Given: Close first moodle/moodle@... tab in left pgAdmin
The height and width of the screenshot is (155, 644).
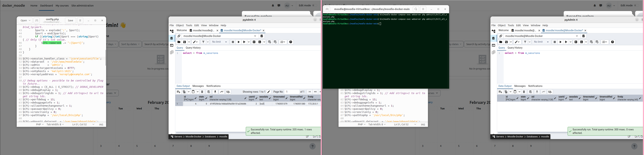Looking at the screenshot, I should (x=217, y=31).
